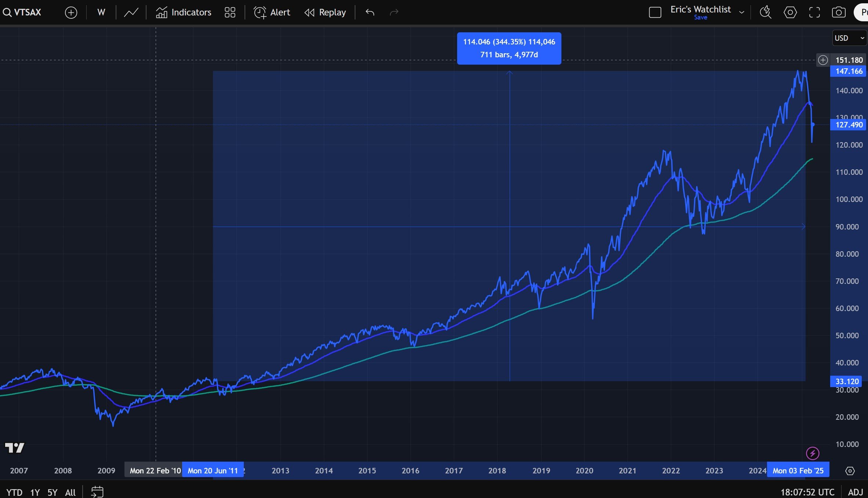Click the TradingView logo
This screenshot has height=498, width=868.
15,448
